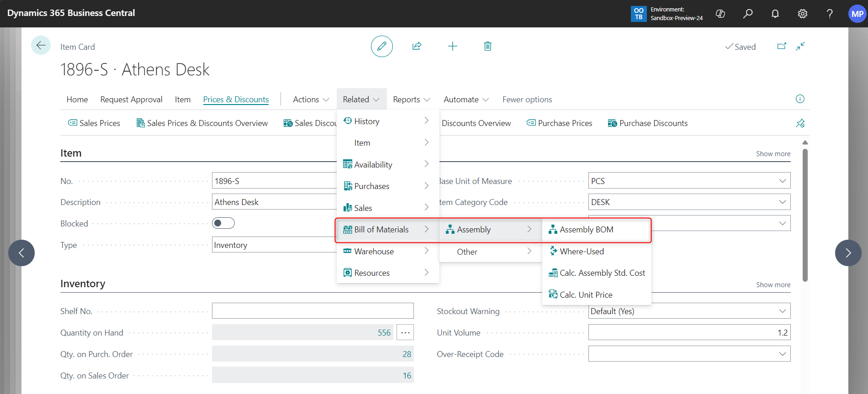The width and height of the screenshot is (868, 394).
Task: Create new record with the plus icon
Action: coord(452,46)
